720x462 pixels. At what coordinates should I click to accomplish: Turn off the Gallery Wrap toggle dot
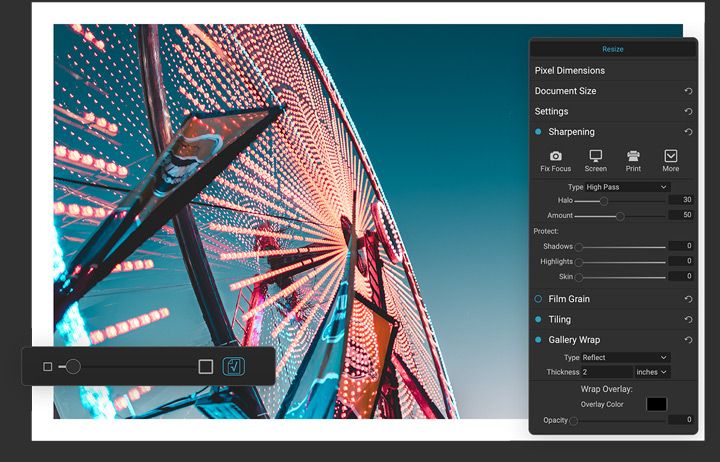point(538,340)
